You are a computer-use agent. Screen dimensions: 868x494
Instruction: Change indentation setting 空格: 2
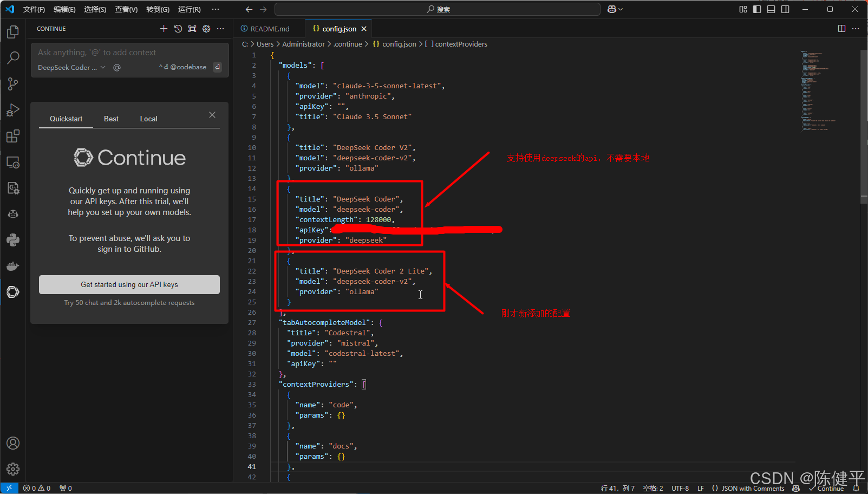coord(653,488)
